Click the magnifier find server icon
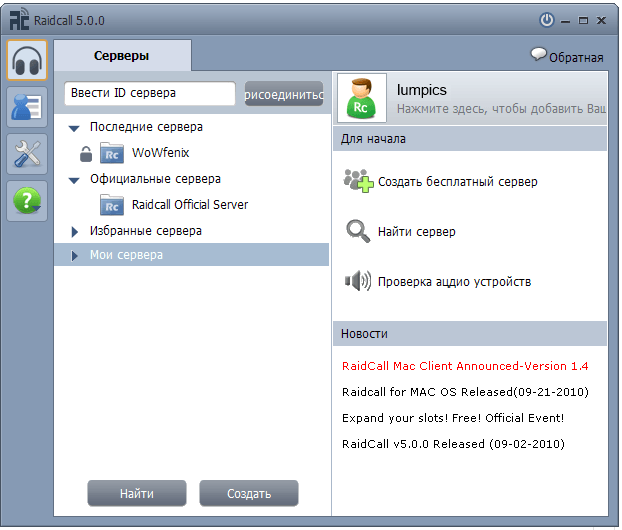 (358, 232)
